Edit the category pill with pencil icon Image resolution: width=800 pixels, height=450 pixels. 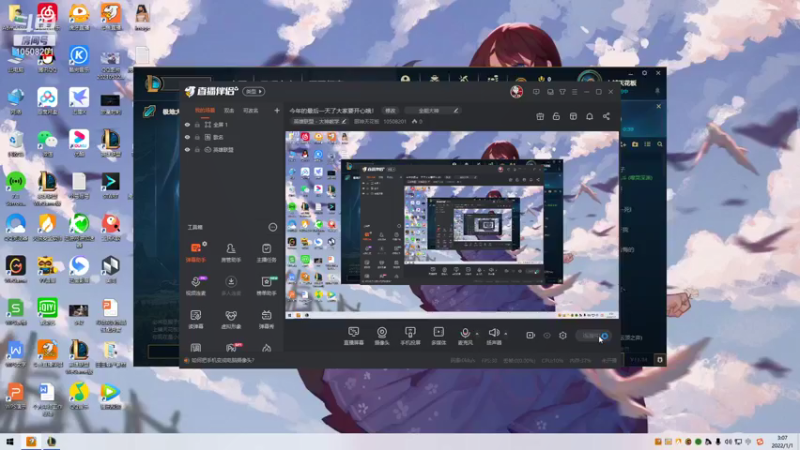tap(433, 110)
